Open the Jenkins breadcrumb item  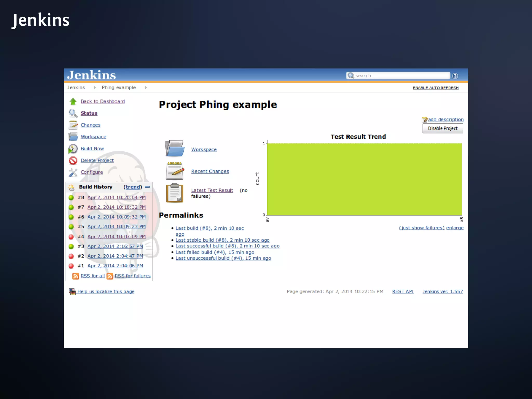tap(76, 88)
